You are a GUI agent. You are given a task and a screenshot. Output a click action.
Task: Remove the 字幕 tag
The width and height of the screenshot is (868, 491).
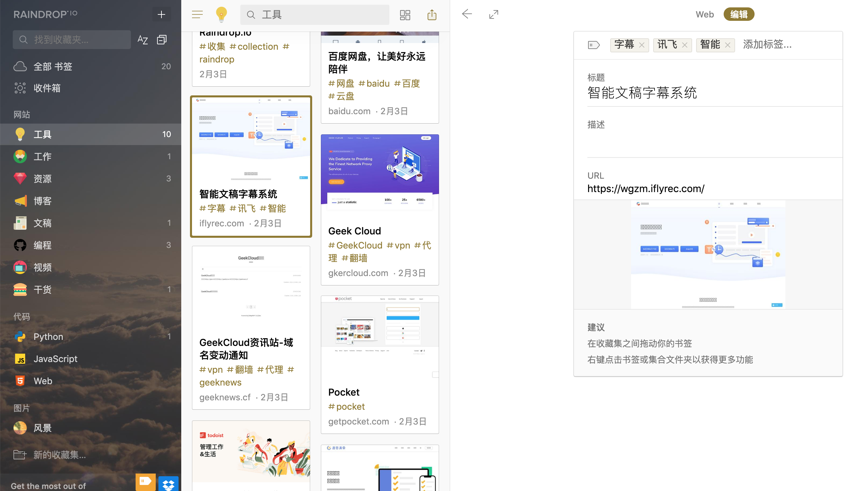point(642,45)
